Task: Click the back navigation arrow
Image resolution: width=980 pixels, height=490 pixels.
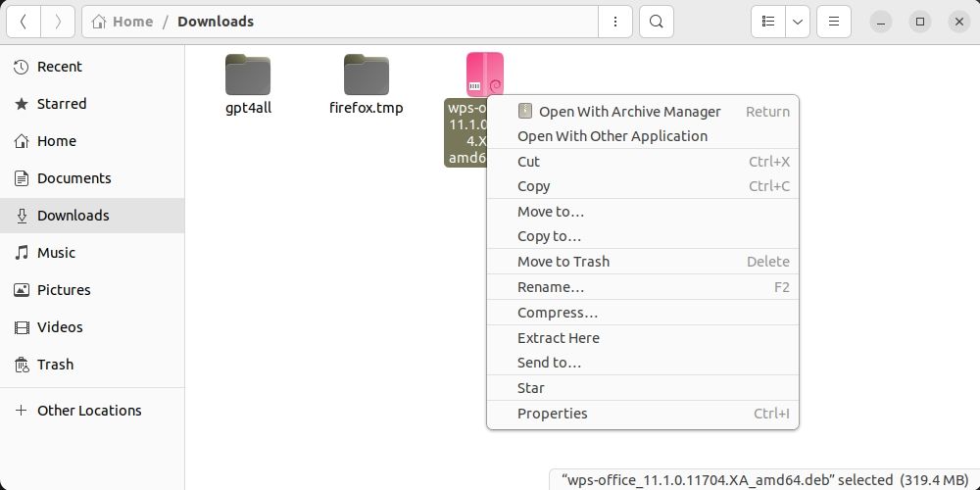Action: (24, 22)
